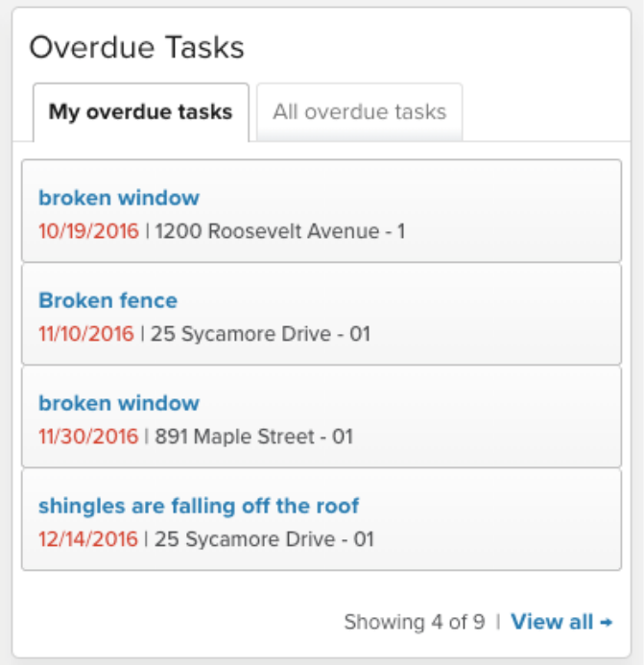
Task: Switch to the My overdue tasks tab
Action: click(140, 112)
